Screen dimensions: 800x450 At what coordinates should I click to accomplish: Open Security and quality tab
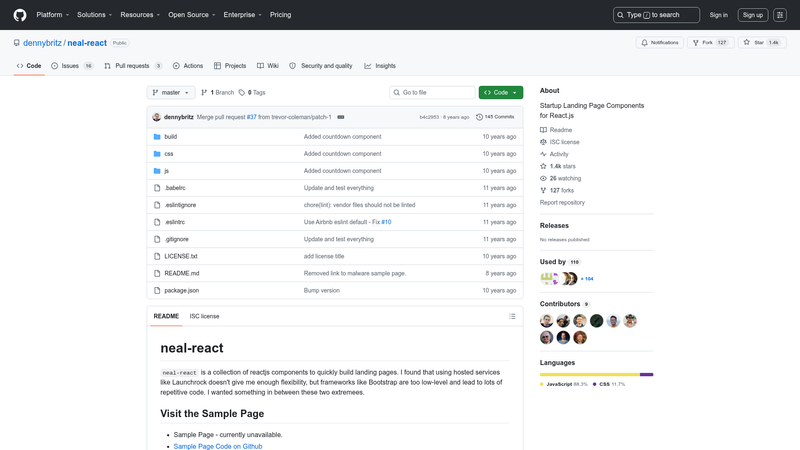(x=321, y=66)
